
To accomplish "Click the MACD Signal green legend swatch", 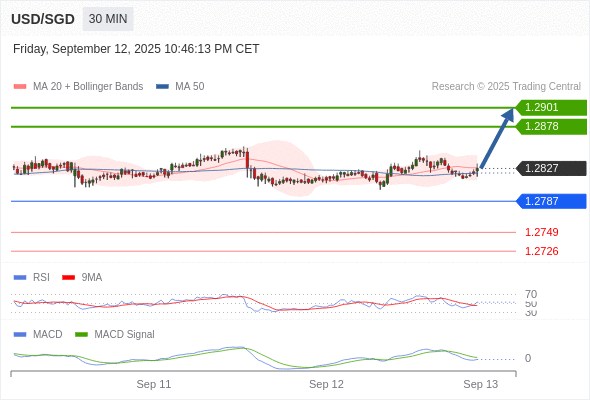I will coord(81,334).
